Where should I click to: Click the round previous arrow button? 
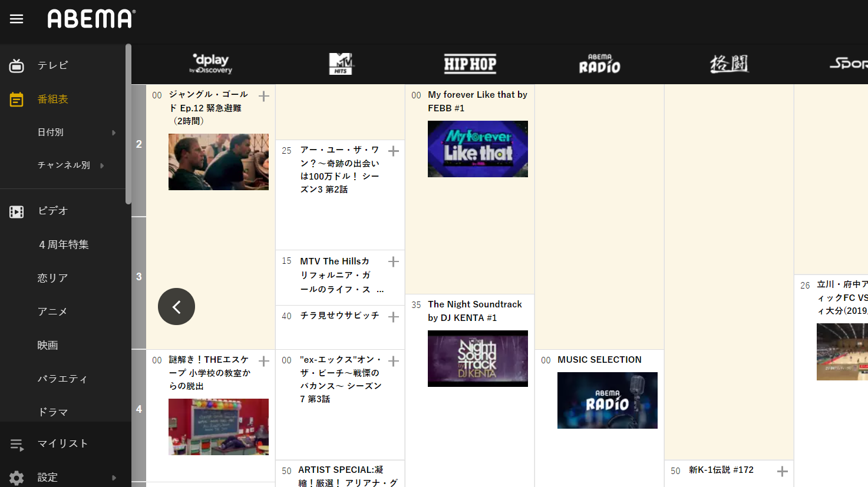point(176,306)
